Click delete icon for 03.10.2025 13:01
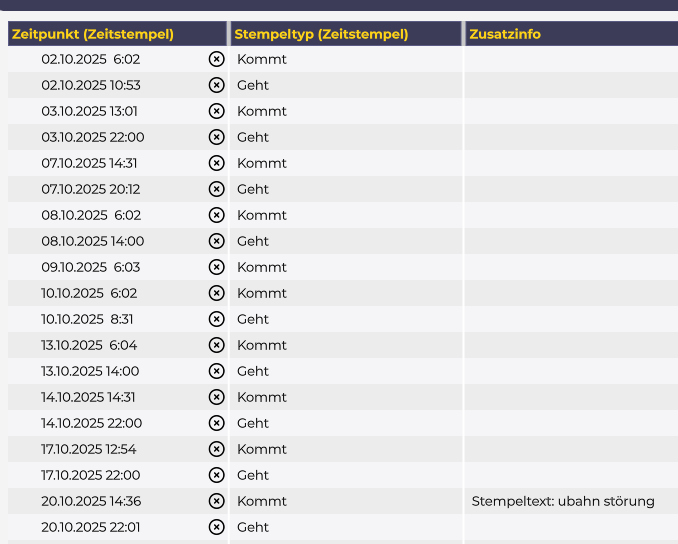Image resolution: width=678 pixels, height=544 pixels. 216,111
